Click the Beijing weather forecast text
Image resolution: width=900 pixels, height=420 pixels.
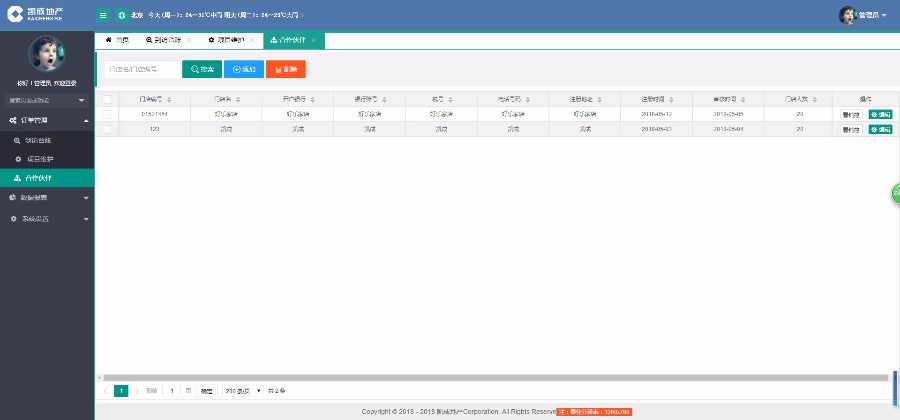click(x=214, y=15)
